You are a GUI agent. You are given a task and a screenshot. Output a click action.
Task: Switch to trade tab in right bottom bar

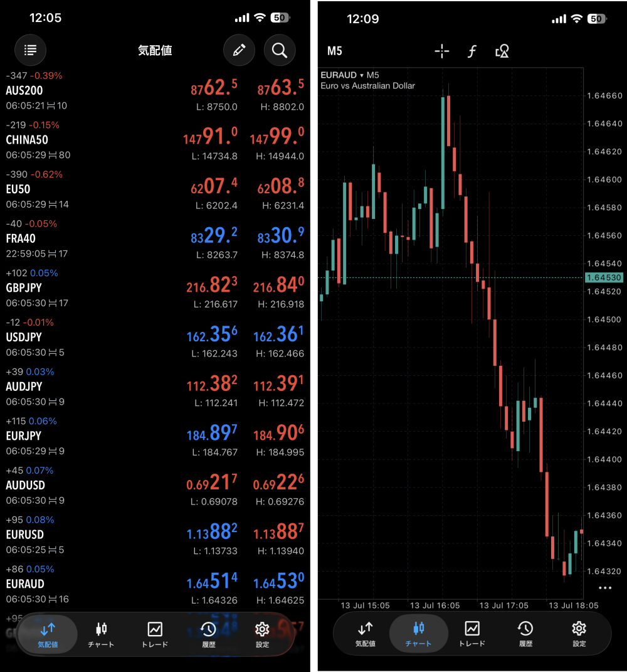(x=472, y=634)
